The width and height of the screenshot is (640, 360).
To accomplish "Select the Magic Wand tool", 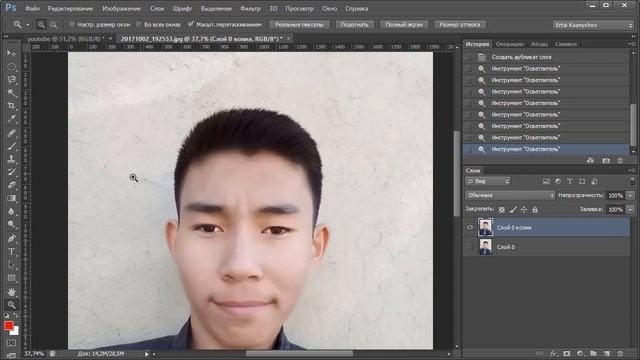I will tap(11, 93).
